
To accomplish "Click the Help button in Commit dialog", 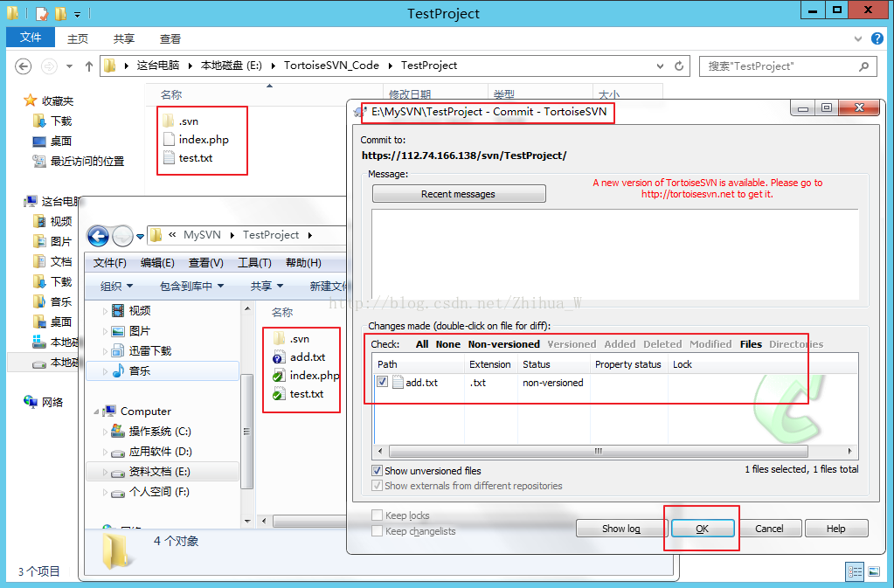I will pos(835,529).
